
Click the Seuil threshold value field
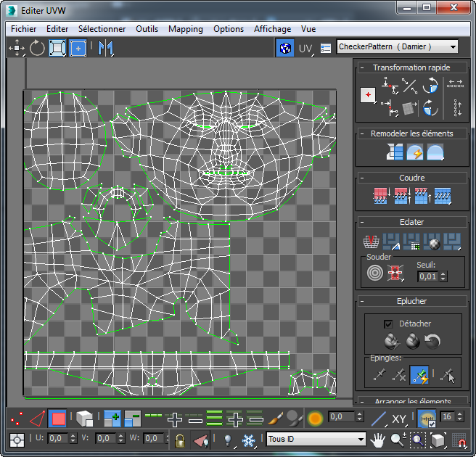tap(428, 276)
